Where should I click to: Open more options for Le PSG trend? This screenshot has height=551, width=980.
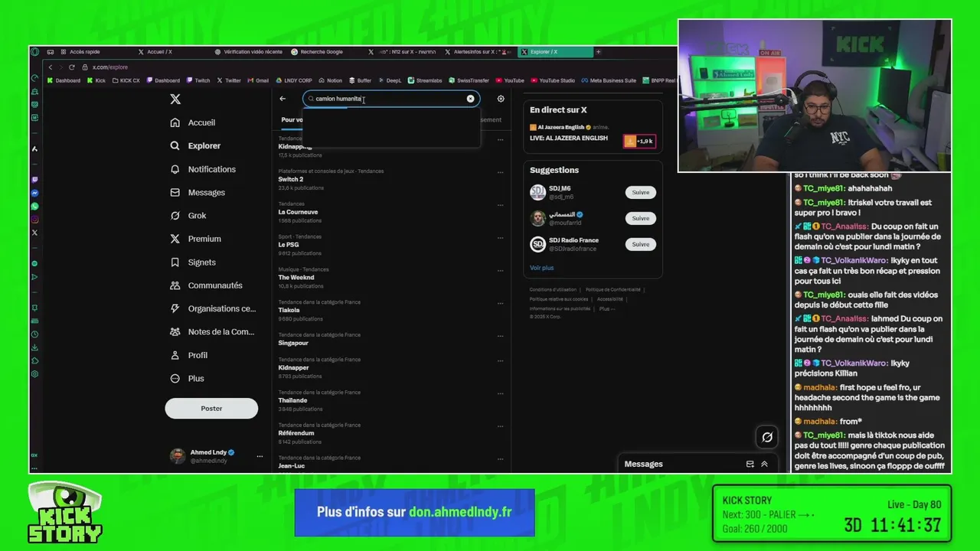pos(501,238)
